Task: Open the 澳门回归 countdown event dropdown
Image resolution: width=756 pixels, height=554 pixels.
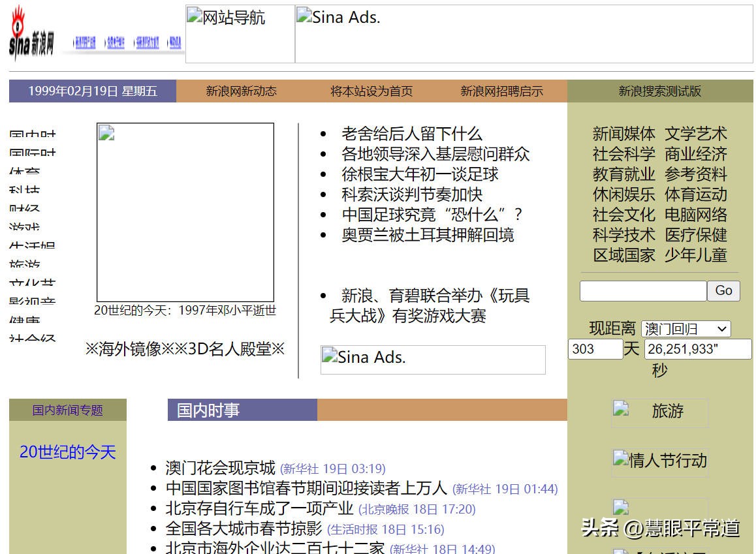Action: (x=685, y=328)
